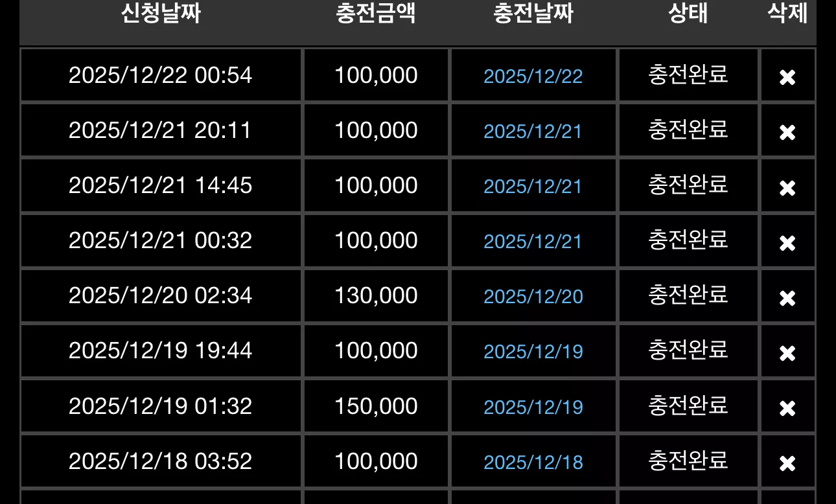The image size is (836, 504).
Task: Open charge date link for 01:32 request
Action: [533, 407]
